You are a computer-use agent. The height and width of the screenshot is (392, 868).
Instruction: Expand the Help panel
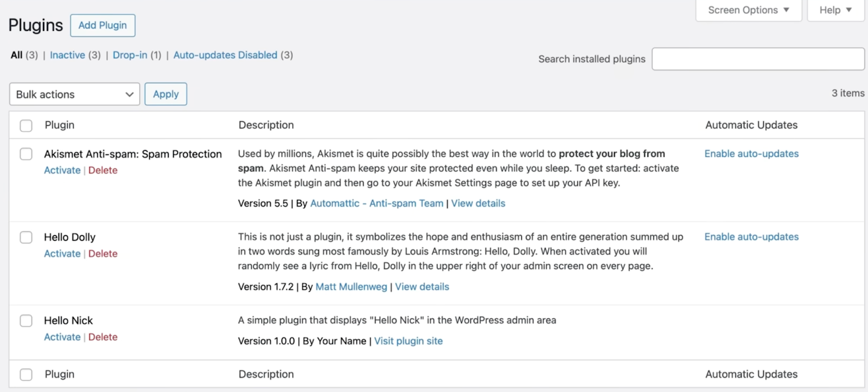(x=834, y=10)
